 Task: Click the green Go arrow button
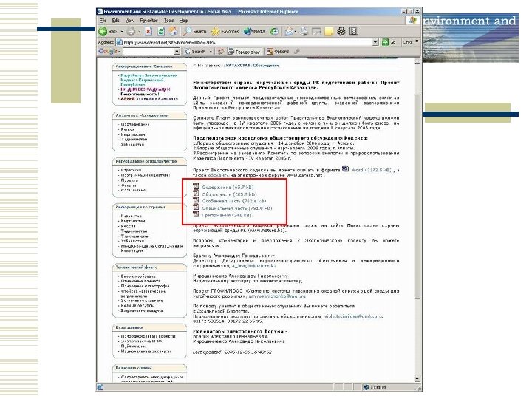pyautogui.click(x=385, y=42)
